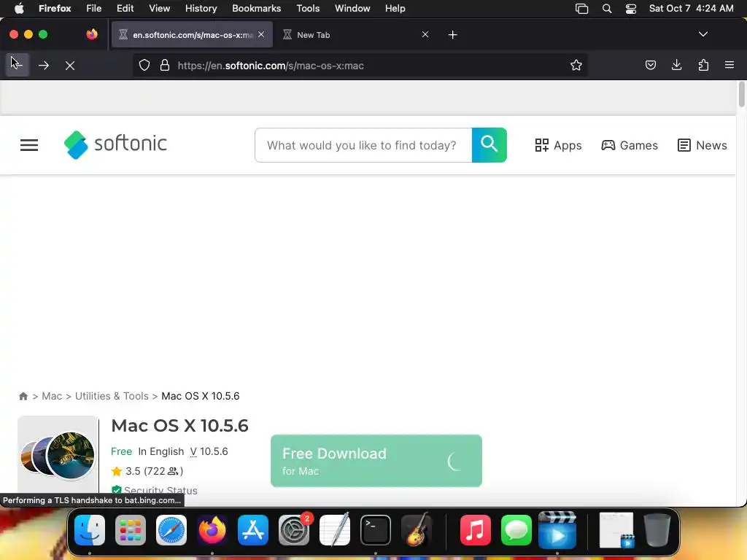Screen dimensions: 747x560
Task: Open System Settings from the Dock
Action: pyautogui.click(x=294, y=530)
